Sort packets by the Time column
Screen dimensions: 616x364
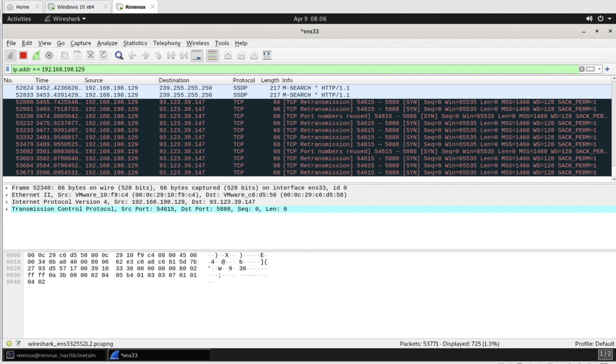(x=58, y=80)
